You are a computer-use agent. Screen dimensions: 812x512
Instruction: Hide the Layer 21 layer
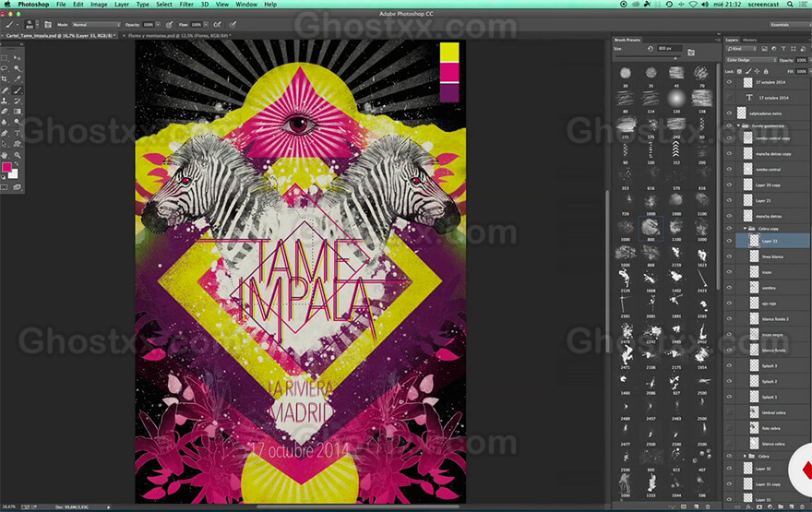point(729,200)
